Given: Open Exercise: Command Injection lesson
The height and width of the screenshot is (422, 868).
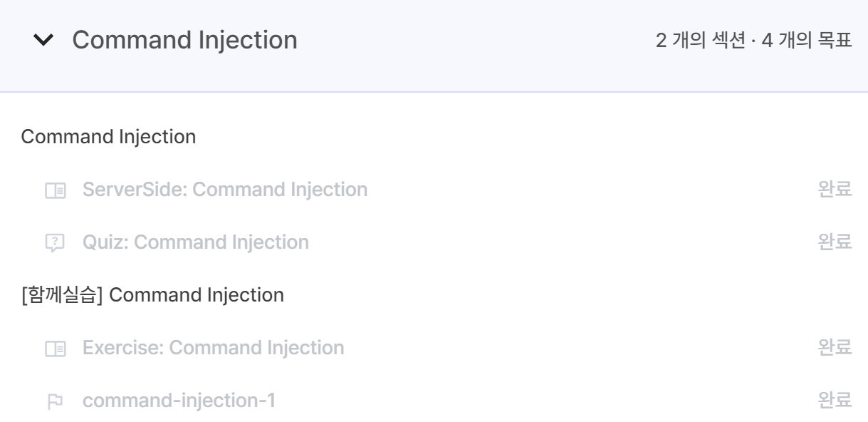Looking at the screenshot, I should coord(213,348).
